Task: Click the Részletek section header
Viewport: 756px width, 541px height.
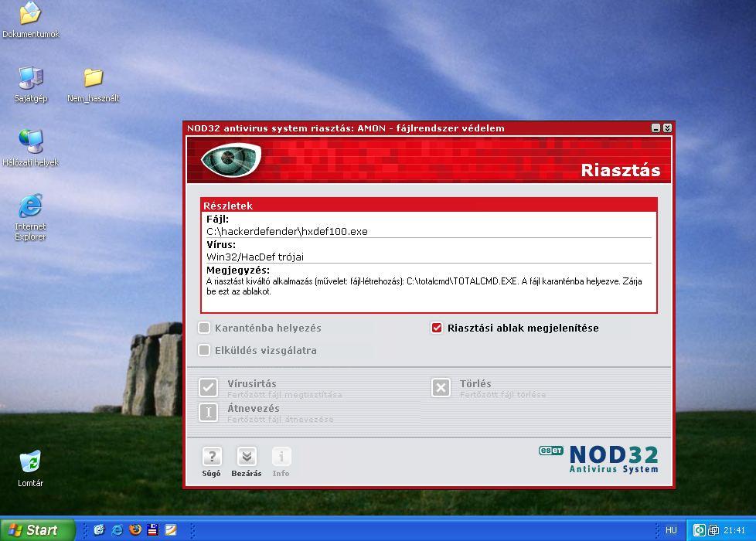Action: click(428, 206)
